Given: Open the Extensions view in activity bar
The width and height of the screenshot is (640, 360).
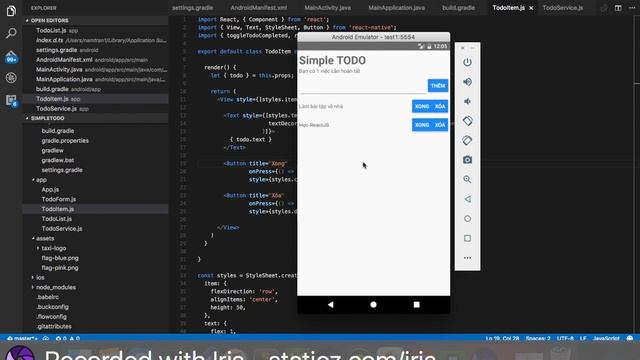Looking at the screenshot, I should coord(11,100).
